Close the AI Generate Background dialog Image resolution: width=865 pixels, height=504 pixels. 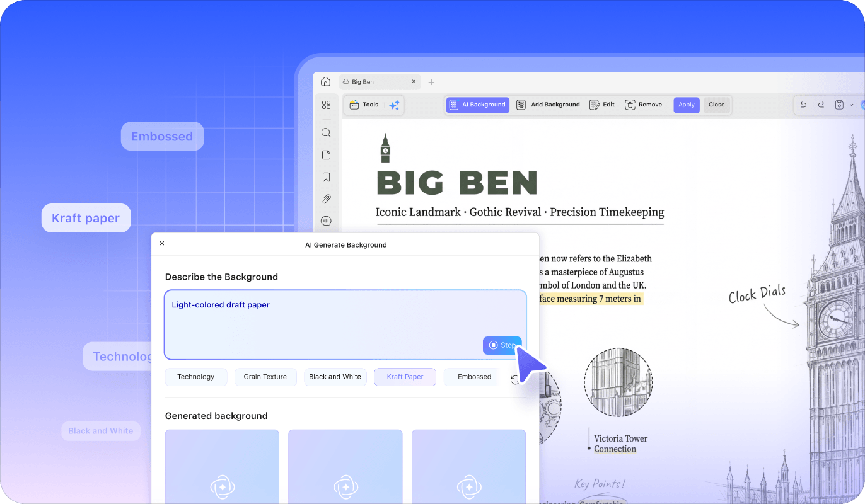pos(162,244)
